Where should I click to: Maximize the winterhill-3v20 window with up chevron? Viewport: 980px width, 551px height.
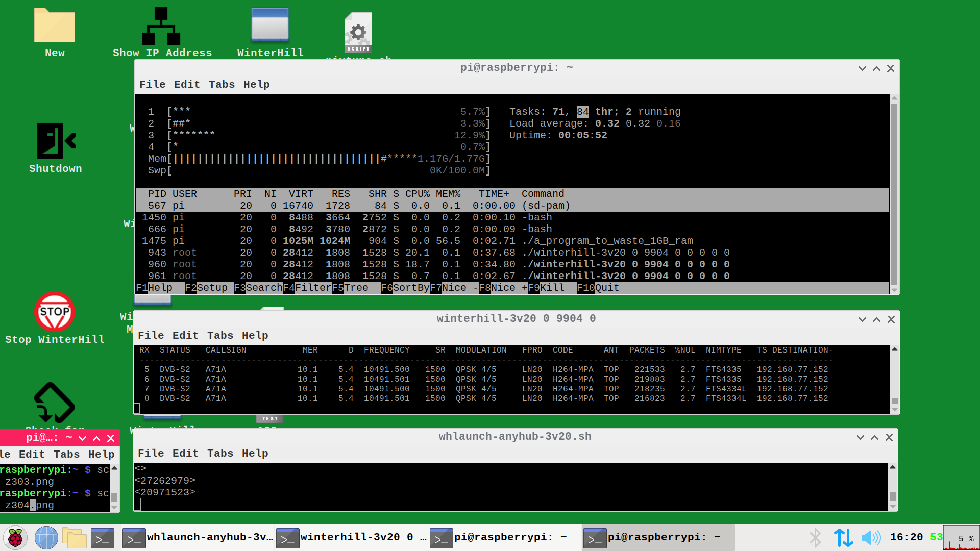click(x=877, y=319)
